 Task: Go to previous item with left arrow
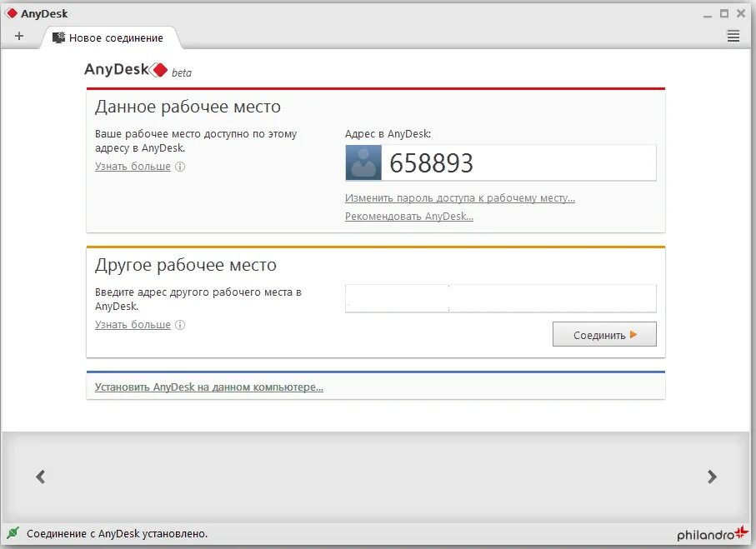(41, 477)
